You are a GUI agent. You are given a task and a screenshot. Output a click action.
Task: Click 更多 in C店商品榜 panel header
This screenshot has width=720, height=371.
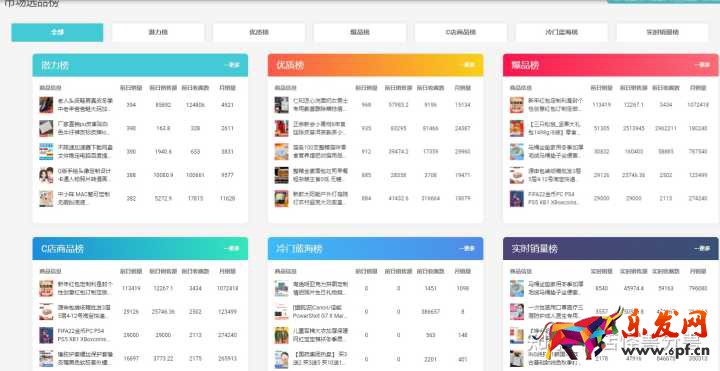click(232, 248)
